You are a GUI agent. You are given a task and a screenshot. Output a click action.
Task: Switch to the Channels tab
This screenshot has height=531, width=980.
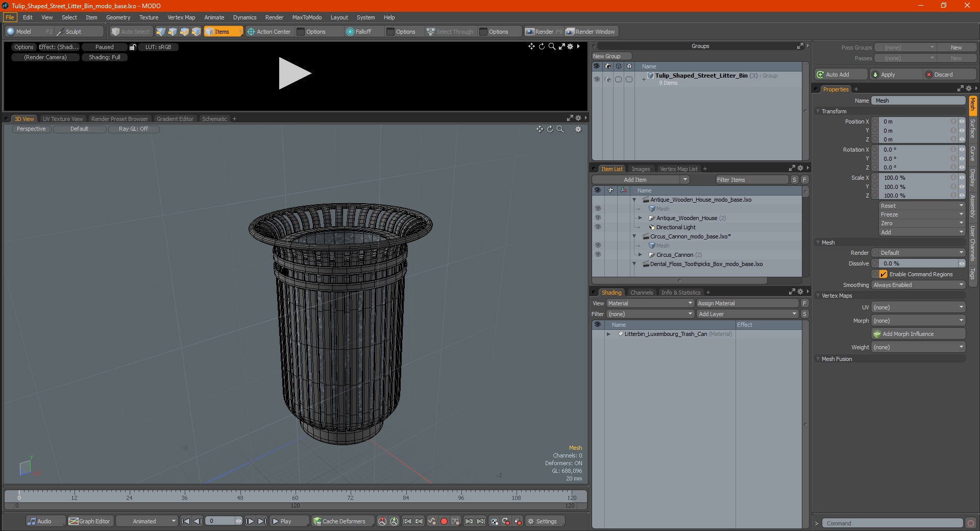pyautogui.click(x=642, y=293)
